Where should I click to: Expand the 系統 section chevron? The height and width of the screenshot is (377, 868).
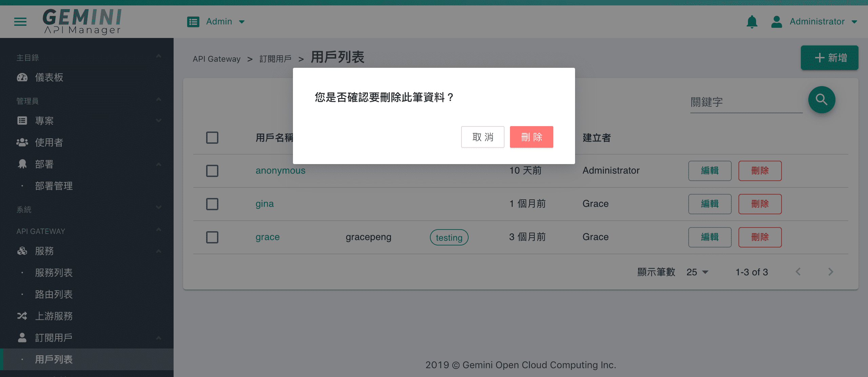click(158, 207)
